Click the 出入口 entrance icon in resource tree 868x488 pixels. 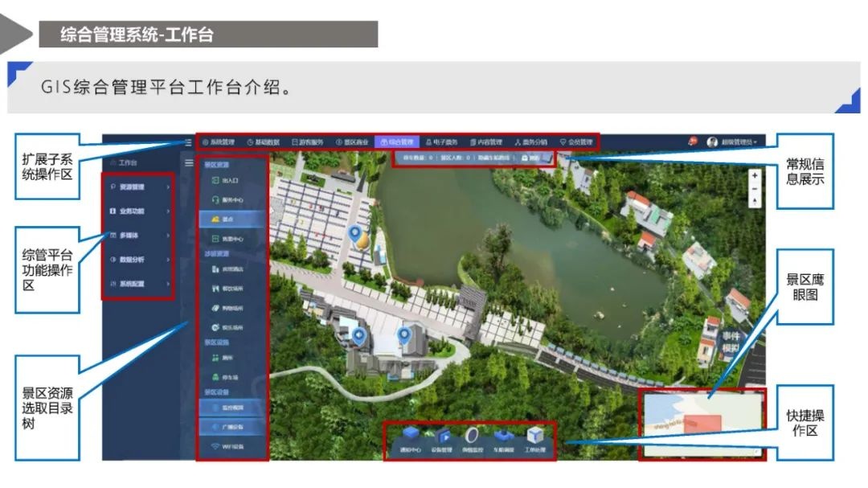(216, 181)
